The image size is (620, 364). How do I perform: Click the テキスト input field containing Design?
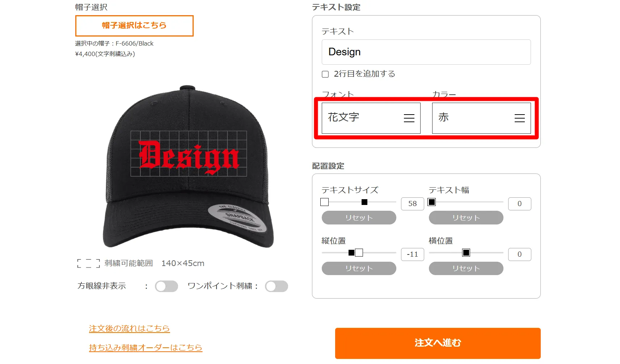point(426,52)
